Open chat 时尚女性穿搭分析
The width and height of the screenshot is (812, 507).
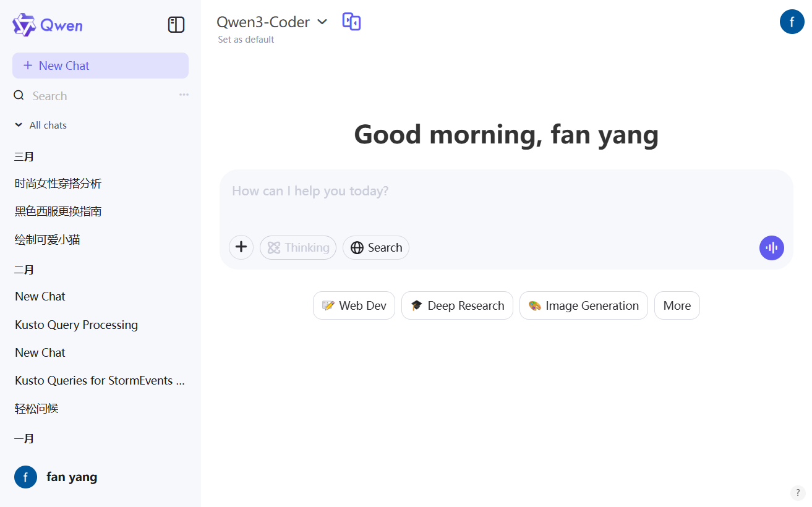[x=58, y=184]
